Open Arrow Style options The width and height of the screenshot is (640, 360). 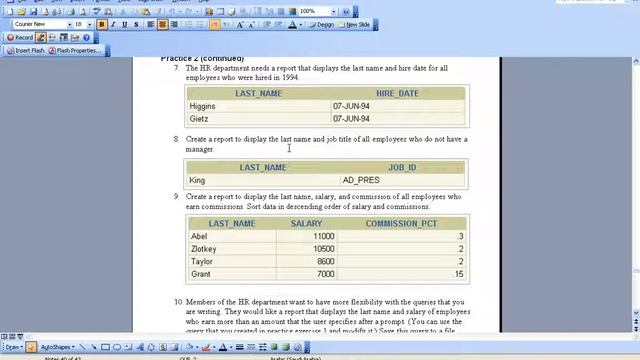click(x=262, y=347)
